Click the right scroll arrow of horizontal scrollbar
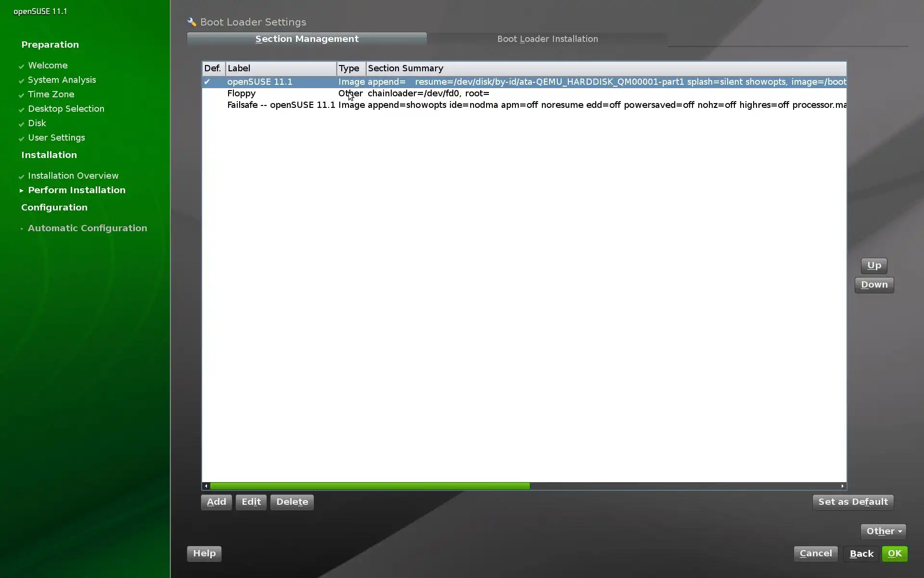 pyautogui.click(x=842, y=486)
